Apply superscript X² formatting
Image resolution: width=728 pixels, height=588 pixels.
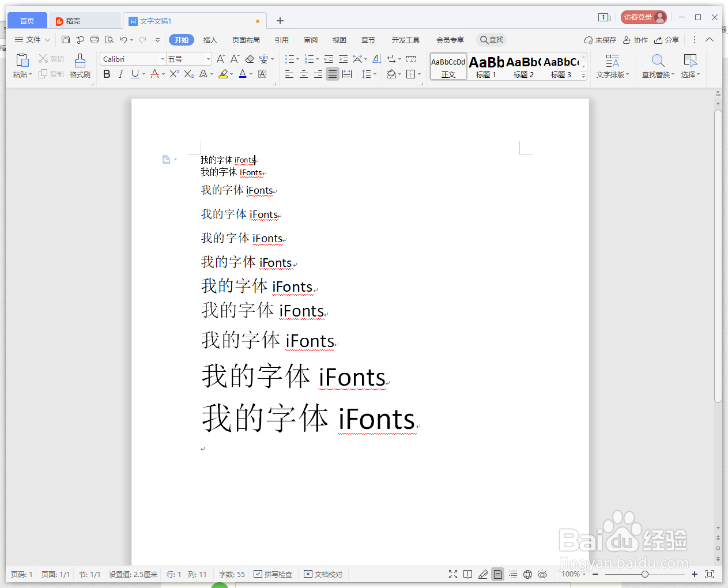coord(174,74)
